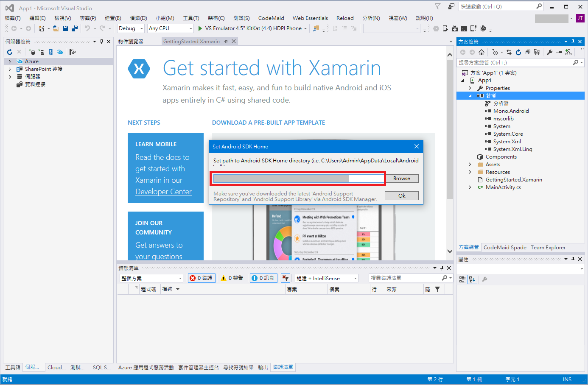588x385 pixels.
Task: Click Show All Files icon
Action: (x=537, y=52)
